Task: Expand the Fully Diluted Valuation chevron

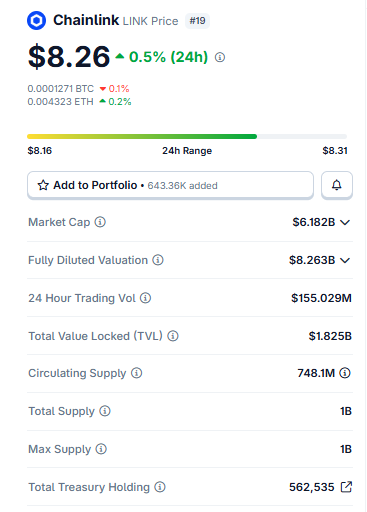Action: click(x=345, y=260)
